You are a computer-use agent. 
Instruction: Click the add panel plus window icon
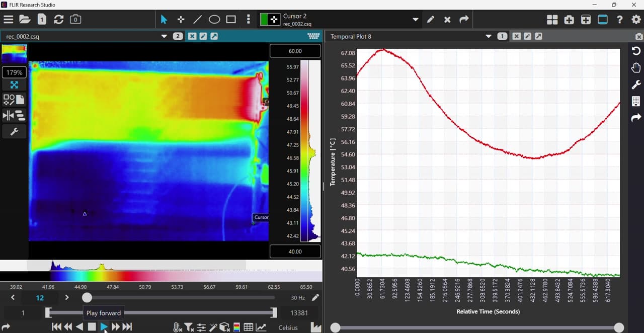[x=586, y=20]
